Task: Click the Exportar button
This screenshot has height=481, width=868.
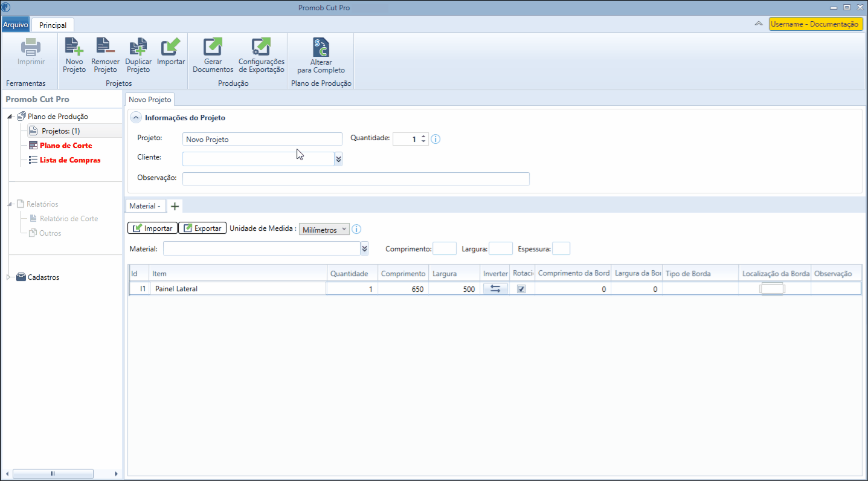Action: tap(202, 228)
